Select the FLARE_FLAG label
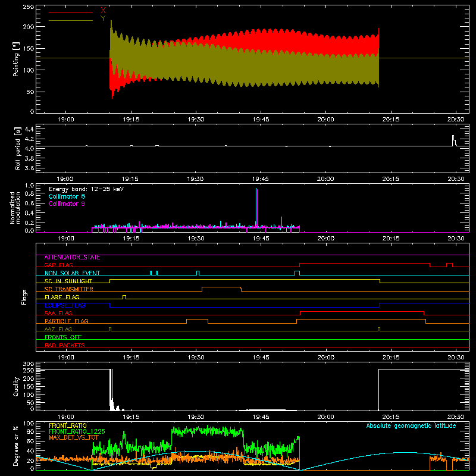 [62, 297]
